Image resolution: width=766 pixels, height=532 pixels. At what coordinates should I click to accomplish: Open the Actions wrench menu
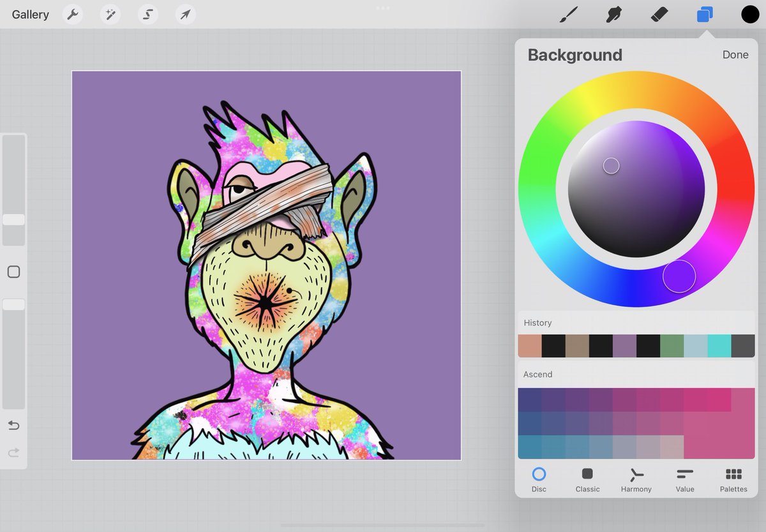[73, 14]
